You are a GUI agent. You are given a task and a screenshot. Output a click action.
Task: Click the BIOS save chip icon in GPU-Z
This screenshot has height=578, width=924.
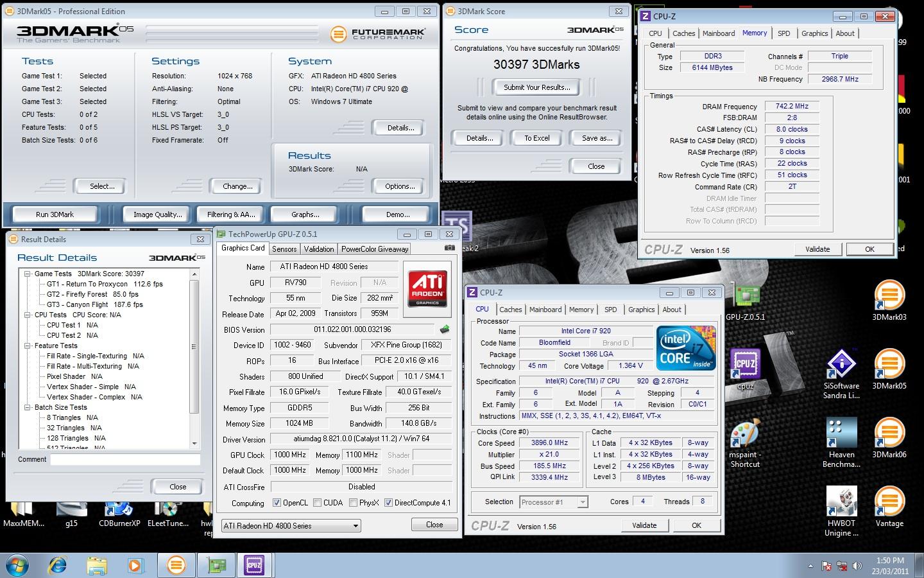(x=444, y=329)
